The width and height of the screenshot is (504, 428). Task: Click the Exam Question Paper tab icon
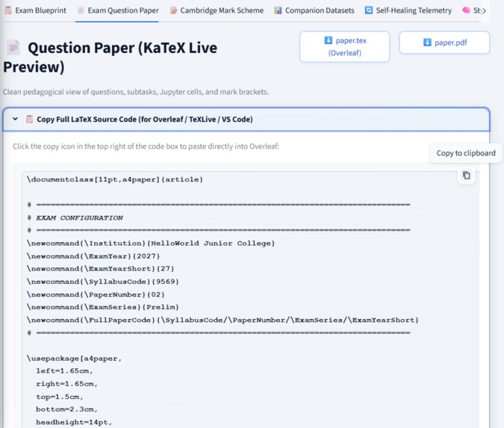tap(81, 10)
